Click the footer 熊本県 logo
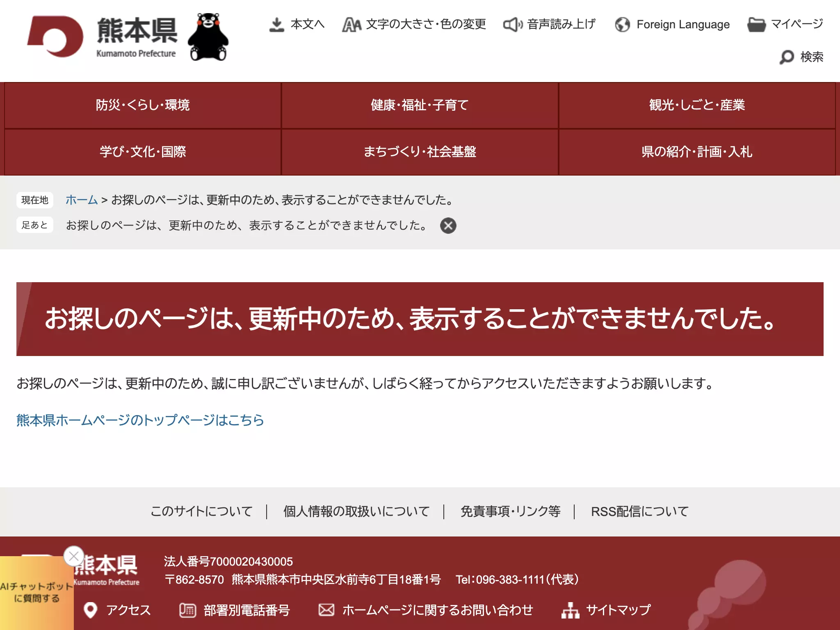The width and height of the screenshot is (840, 630). point(106,570)
